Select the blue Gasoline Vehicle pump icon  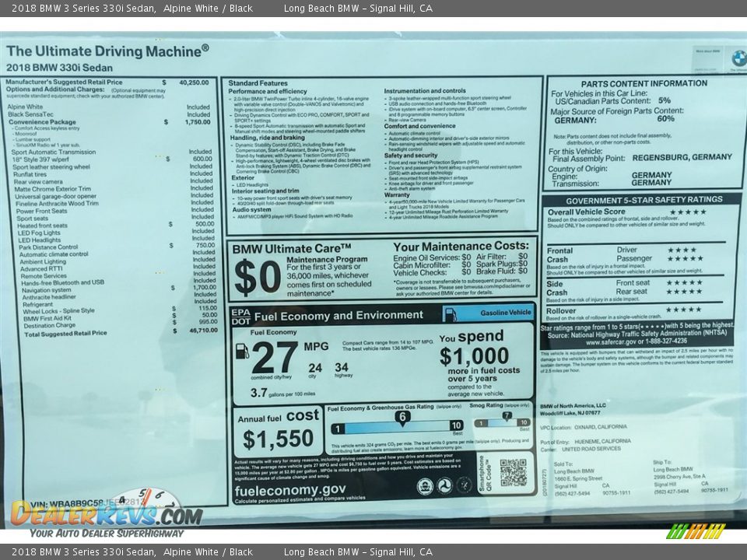450,313
